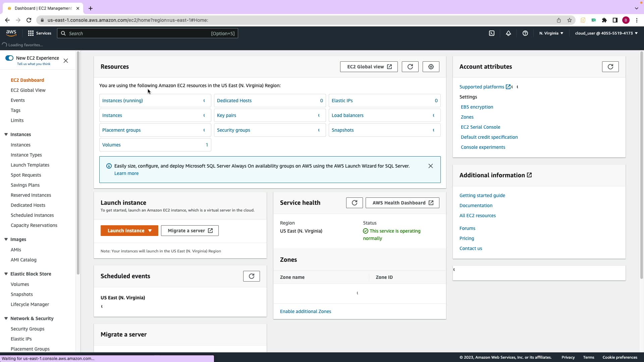The width and height of the screenshot is (644, 362).
Task: Dismiss the SQL Server info banner
Action: (431, 166)
